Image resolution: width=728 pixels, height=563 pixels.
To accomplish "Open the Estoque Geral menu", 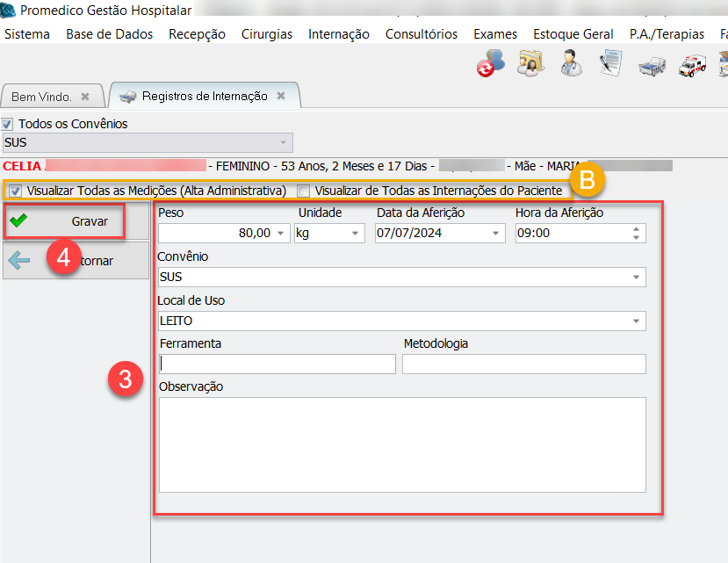I will 573,34.
